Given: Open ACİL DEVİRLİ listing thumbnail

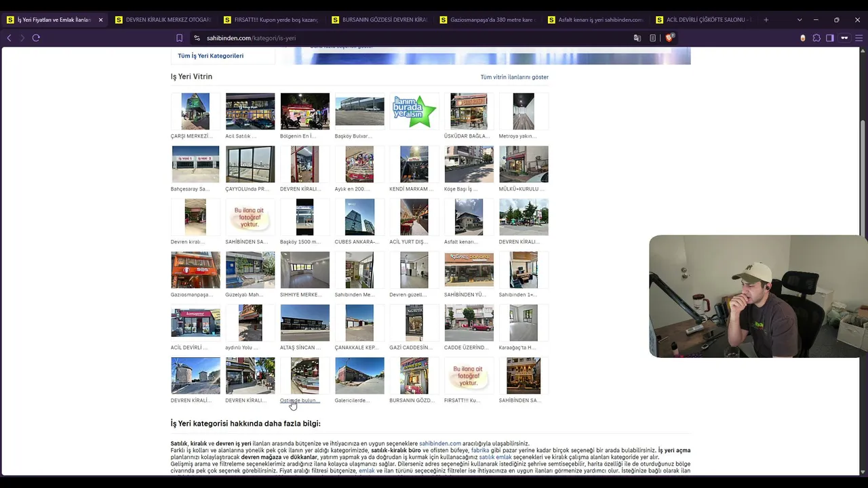Looking at the screenshot, I should coord(195,323).
